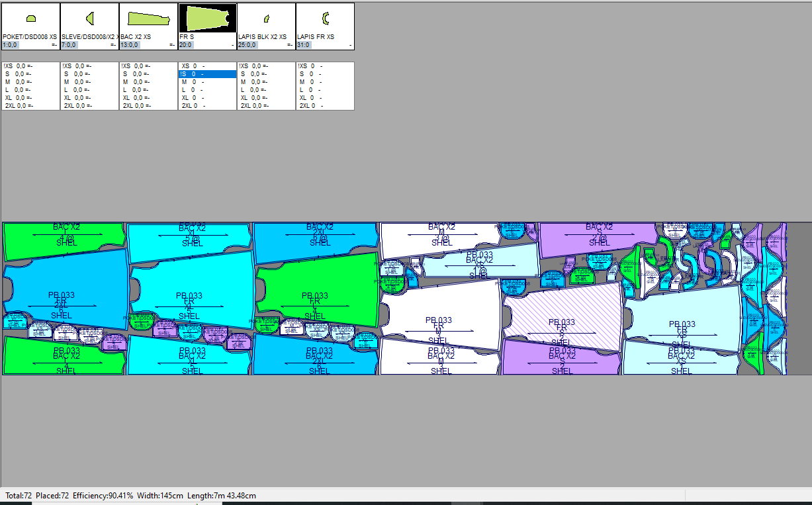Image resolution: width=812 pixels, height=505 pixels.
Task: Select the LAPIS BLK X2 XS piece icon
Action: 266,19
